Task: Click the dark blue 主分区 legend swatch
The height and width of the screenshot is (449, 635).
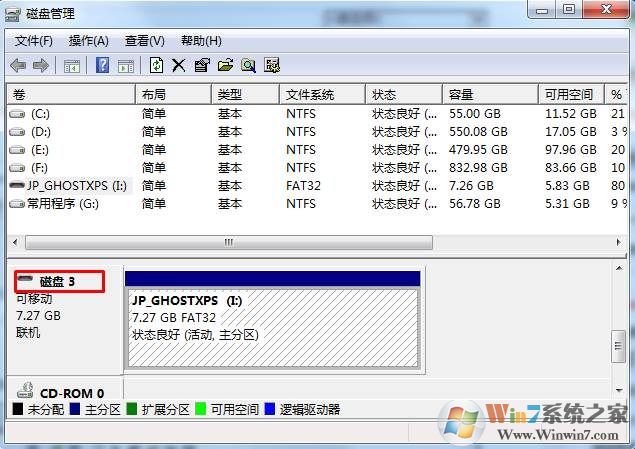Action: [x=75, y=409]
